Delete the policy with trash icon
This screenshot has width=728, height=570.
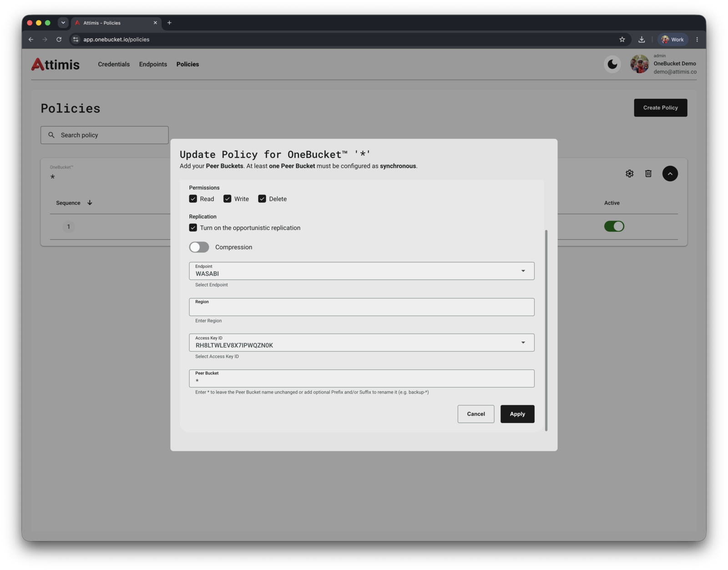pyautogui.click(x=648, y=173)
